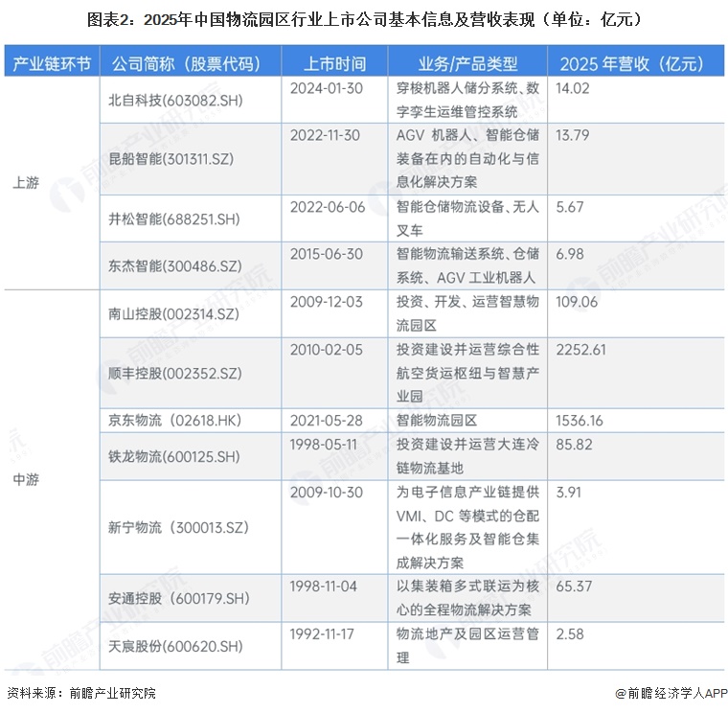
Task: Click revenue value 13.79
Action: (x=573, y=135)
